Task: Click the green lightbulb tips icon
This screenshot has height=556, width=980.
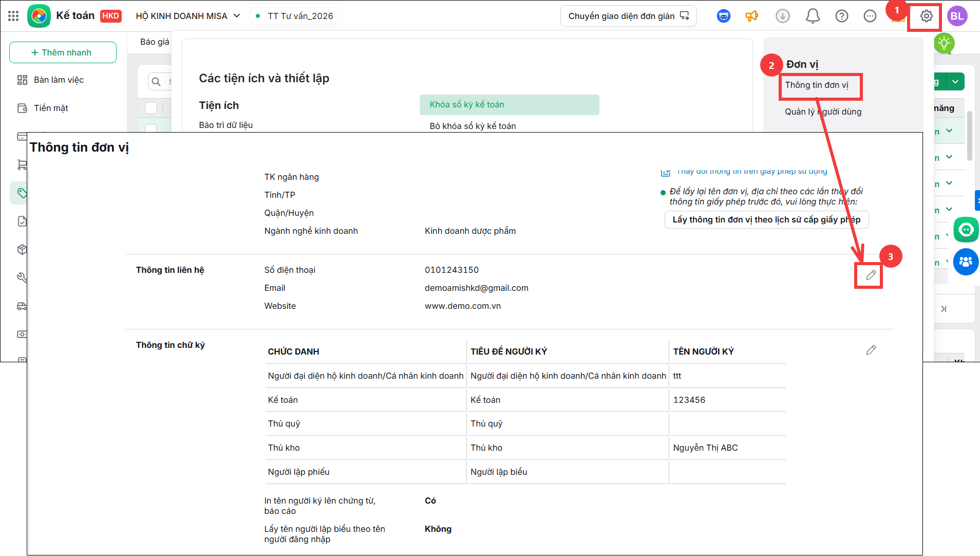Action: [944, 43]
